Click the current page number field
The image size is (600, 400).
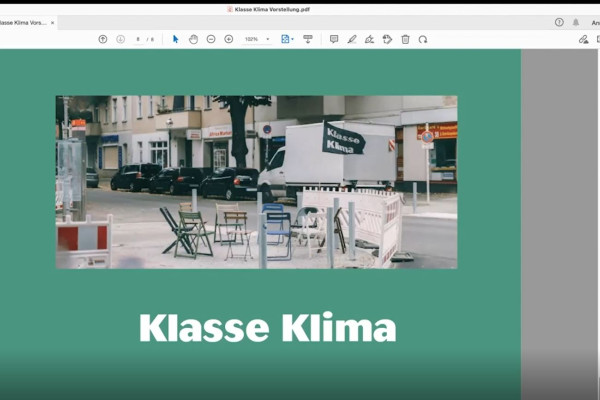pos(138,39)
